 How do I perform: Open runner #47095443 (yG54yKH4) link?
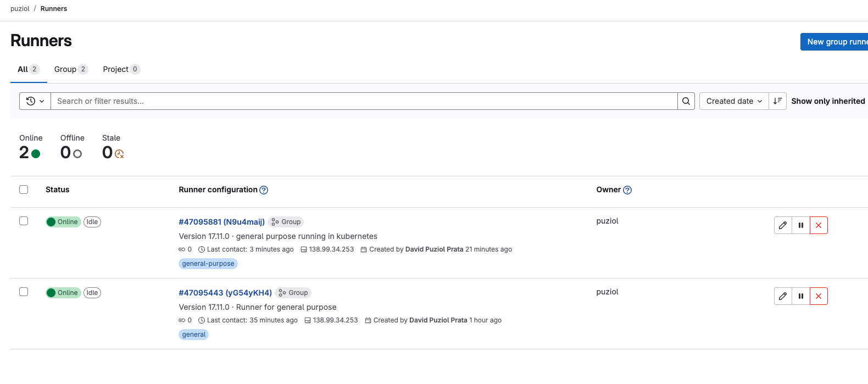[x=225, y=293]
